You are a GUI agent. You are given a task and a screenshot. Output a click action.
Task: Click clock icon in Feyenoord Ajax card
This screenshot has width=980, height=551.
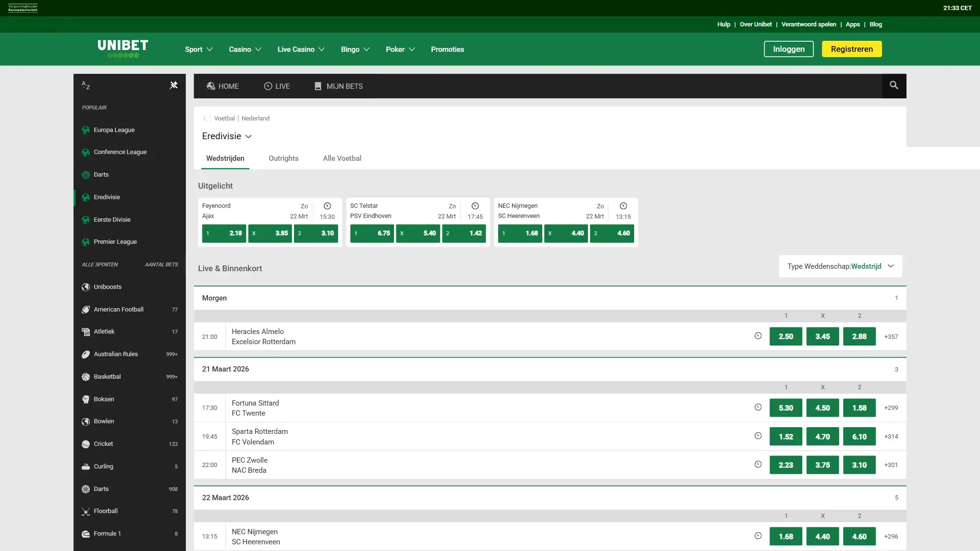[327, 206]
